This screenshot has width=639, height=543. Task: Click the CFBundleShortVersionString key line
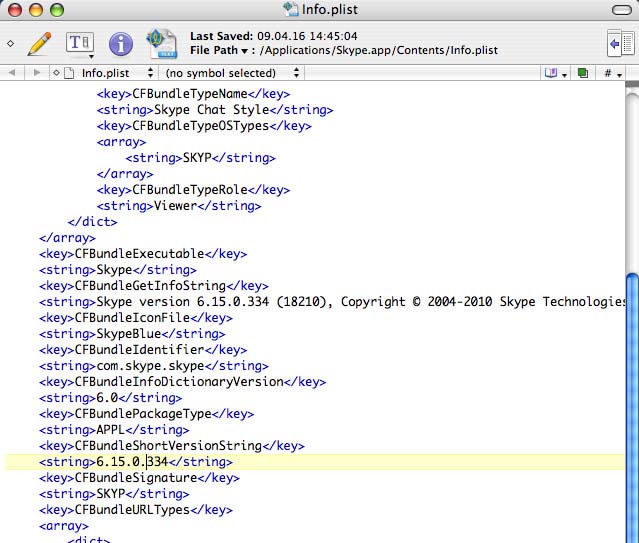click(172, 446)
